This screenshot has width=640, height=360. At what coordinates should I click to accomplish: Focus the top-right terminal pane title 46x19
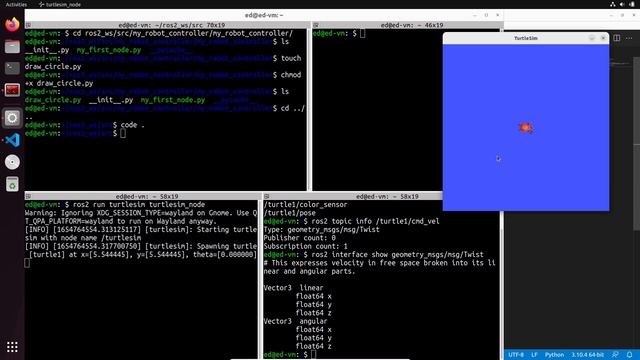point(411,25)
